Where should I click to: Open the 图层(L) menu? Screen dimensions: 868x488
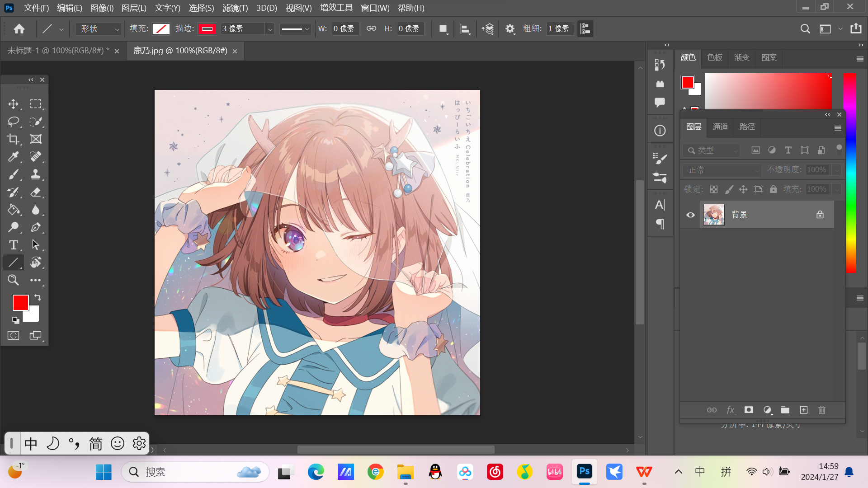[x=134, y=8]
